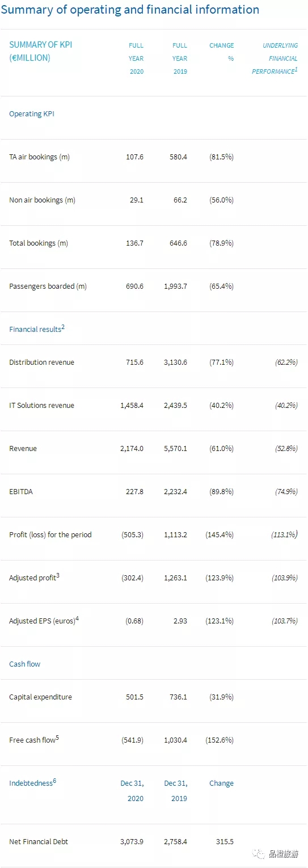Click the Summary of operating heading
The width and height of the screenshot is (308, 868).
pyautogui.click(x=130, y=10)
